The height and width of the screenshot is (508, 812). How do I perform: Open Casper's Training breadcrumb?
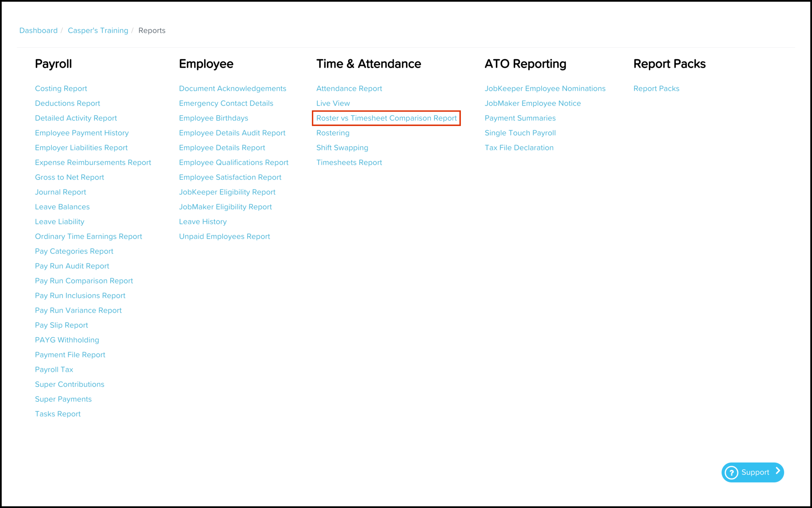click(98, 30)
